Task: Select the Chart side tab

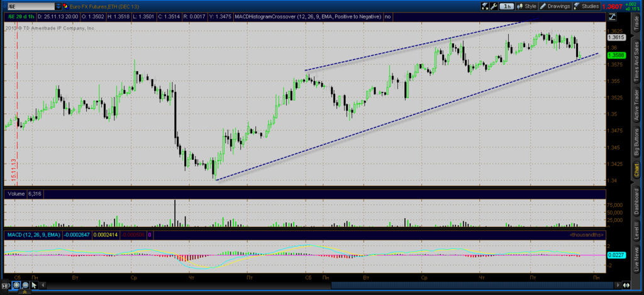Action: (636, 170)
